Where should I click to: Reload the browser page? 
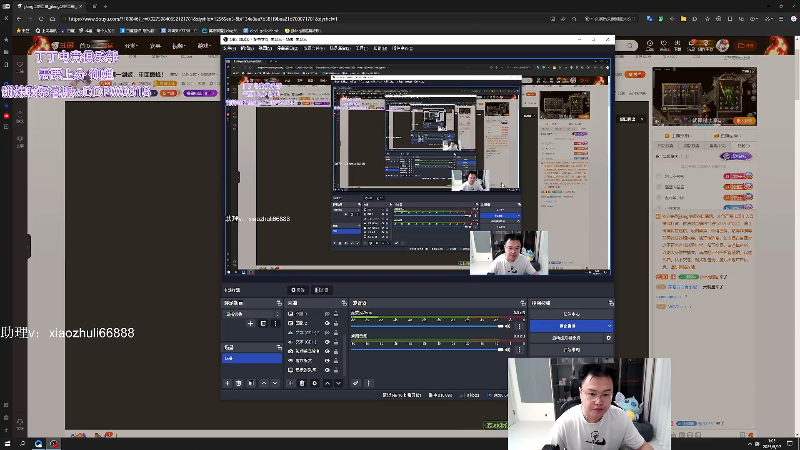click(x=41, y=19)
